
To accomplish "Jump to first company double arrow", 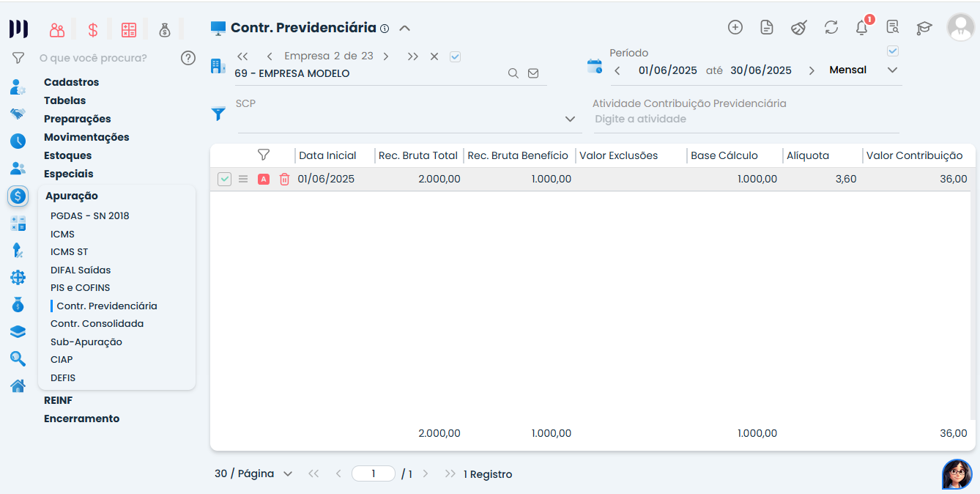I will 242,56.
